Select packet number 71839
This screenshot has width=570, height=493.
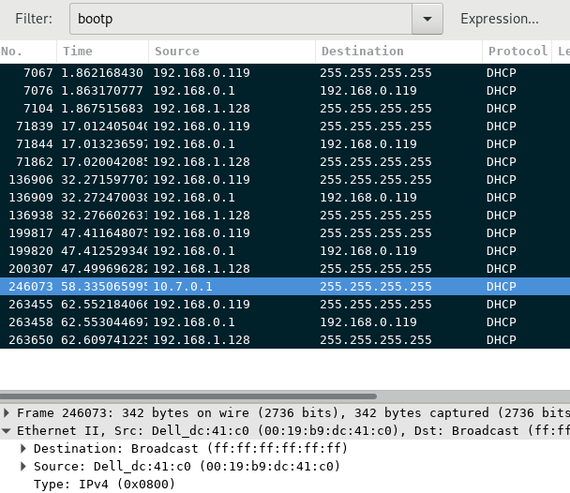(x=285, y=126)
